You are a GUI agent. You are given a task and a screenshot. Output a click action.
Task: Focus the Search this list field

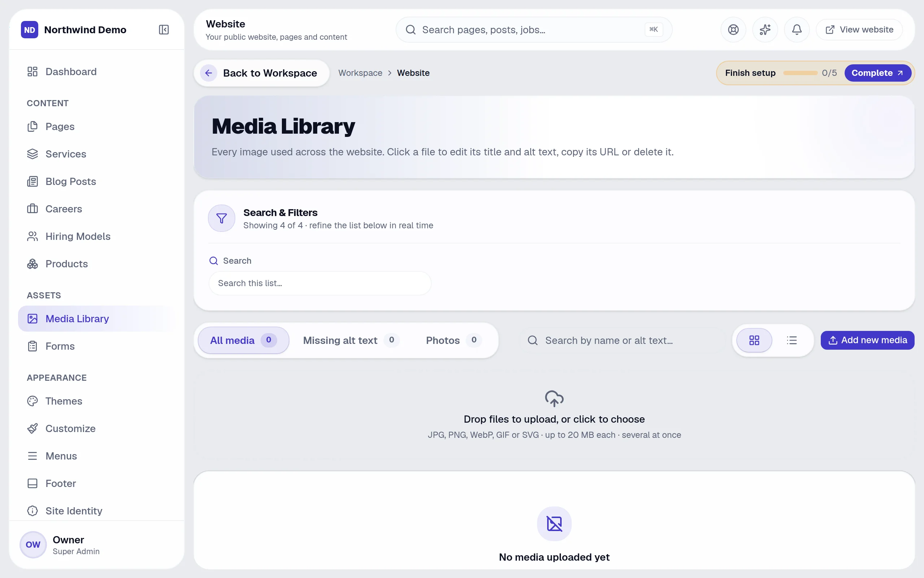[x=320, y=283]
